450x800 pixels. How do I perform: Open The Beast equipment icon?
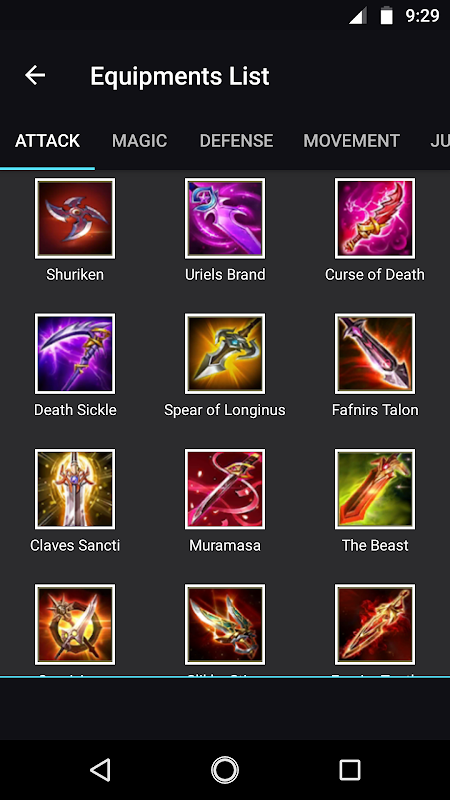375,489
